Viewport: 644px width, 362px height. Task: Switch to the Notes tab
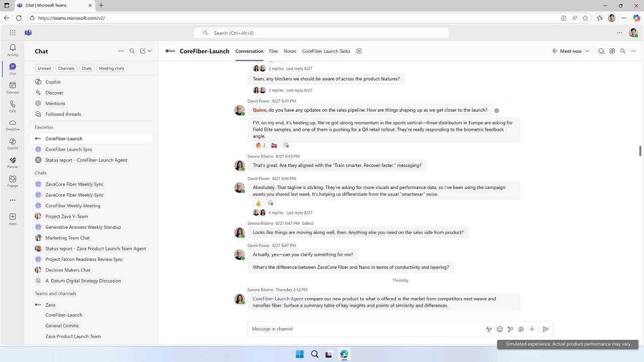click(x=290, y=51)
